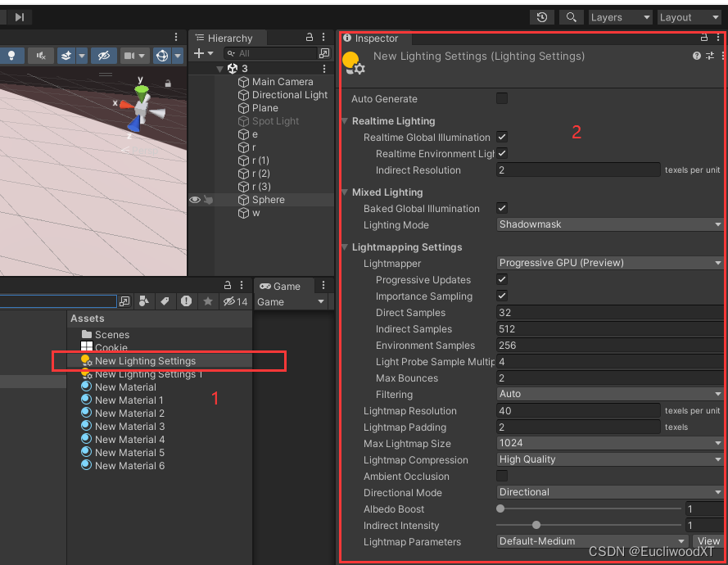Uncheck the Importance Sampling checkbox
The image size is (728, 565).
pos(501,296)
